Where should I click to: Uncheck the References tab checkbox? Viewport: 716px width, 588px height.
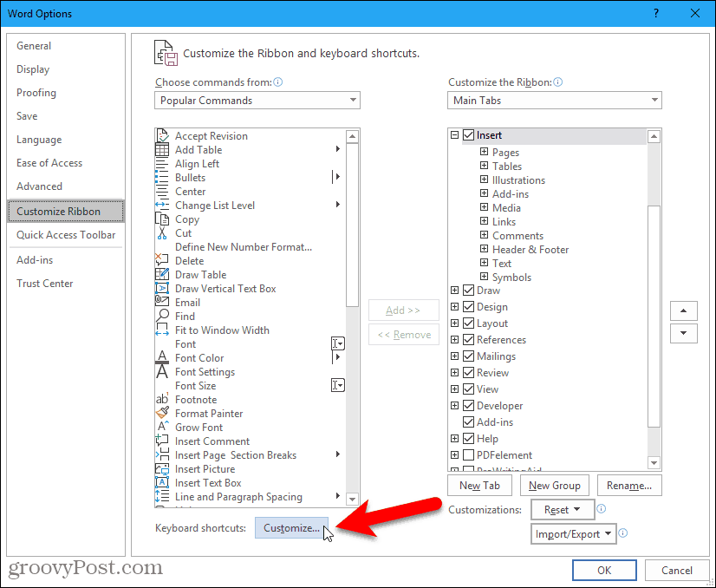click(x=468, y=339)
